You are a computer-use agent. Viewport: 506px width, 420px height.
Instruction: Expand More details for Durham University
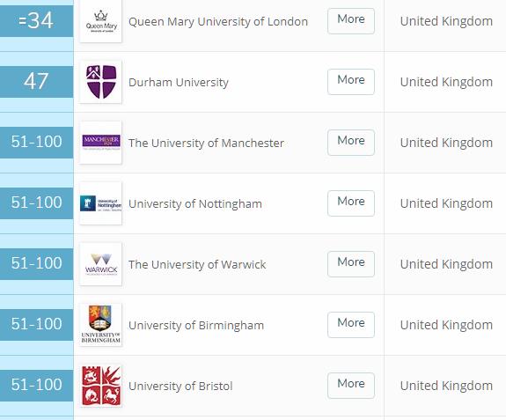click(351, 82)
